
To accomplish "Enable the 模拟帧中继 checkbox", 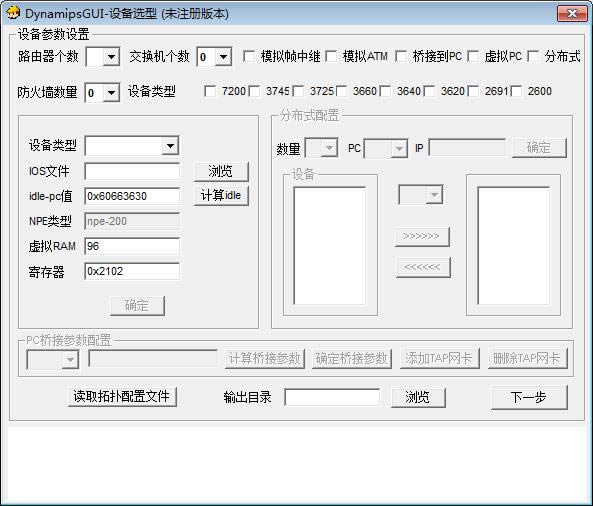I will [x=249, y=56].
